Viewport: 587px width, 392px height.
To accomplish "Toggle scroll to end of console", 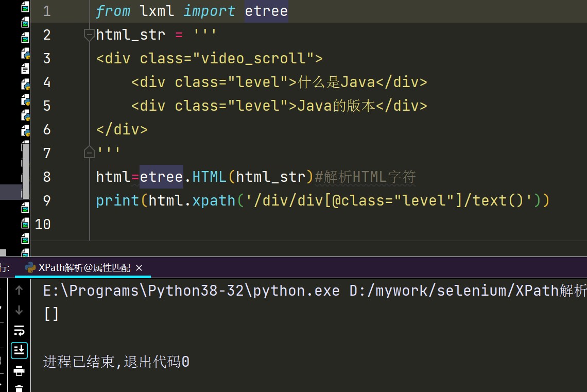I will click(x=19, y=350).
